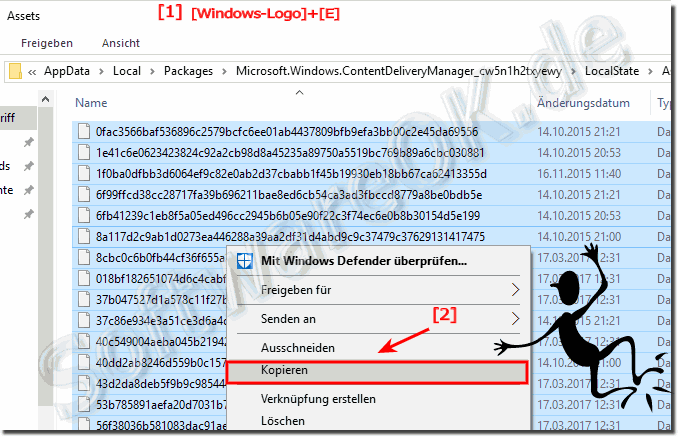Expand the dropdown arrow after Packages
Image resolution: width=678 pixels, height=437 pixels.
pos(224,71)
